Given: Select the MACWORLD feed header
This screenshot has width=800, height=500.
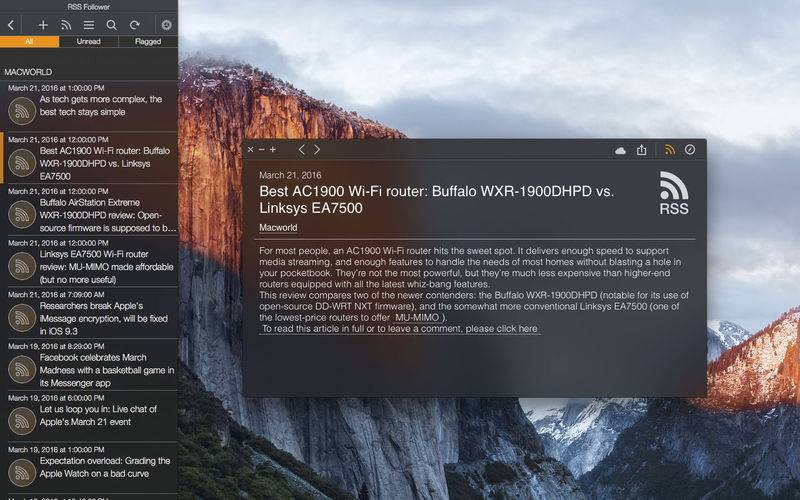Looking at the screenshot, I should 28,72.
